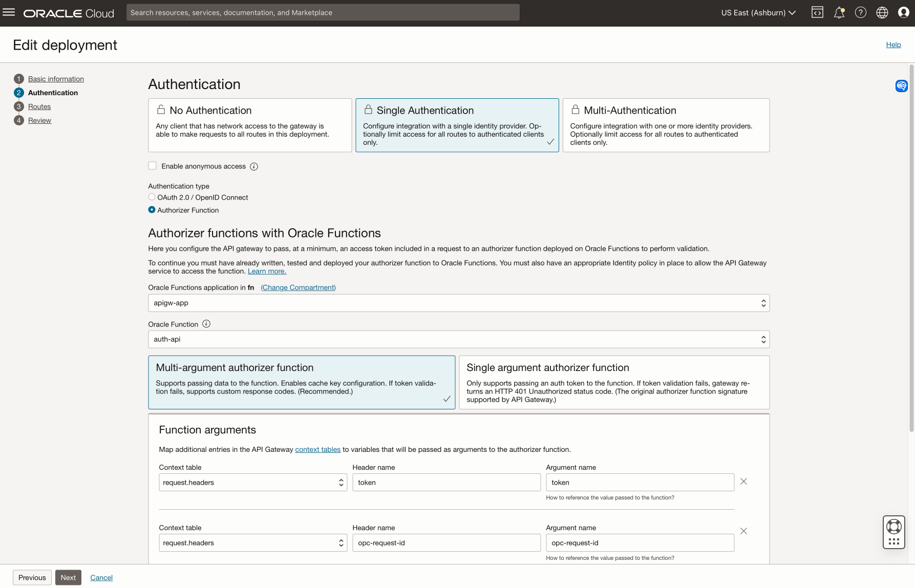Select Authorizer Function radio button
915x588 pixels.
pyautogui.click(x=152, y=210)
